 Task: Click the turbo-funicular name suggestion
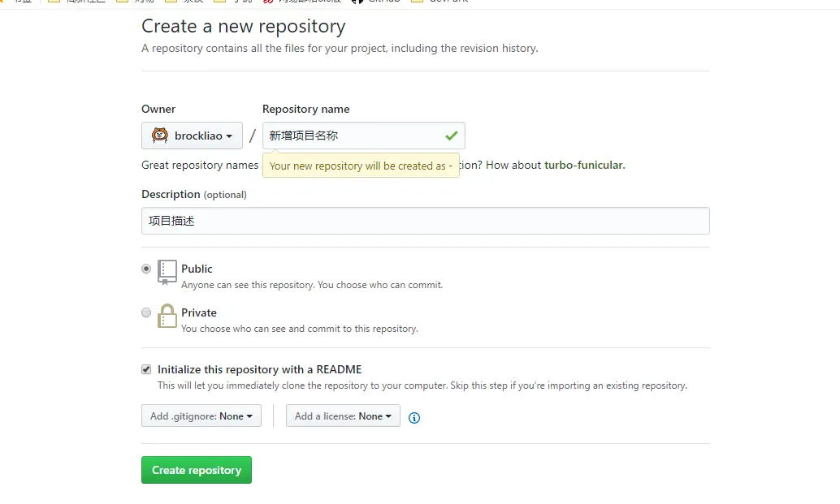point(584,165)
